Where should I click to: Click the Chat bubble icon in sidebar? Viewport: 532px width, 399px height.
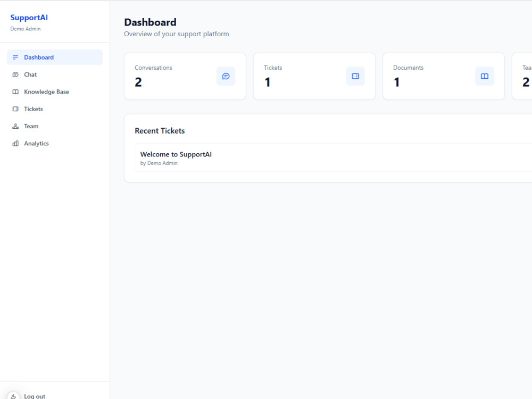pyautogui.click(x=15, y=74)
